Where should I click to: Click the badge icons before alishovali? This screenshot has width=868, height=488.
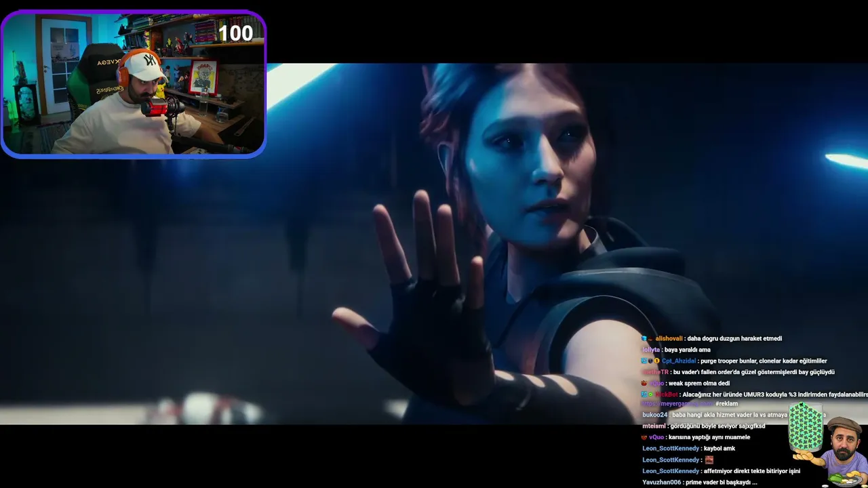647,339
